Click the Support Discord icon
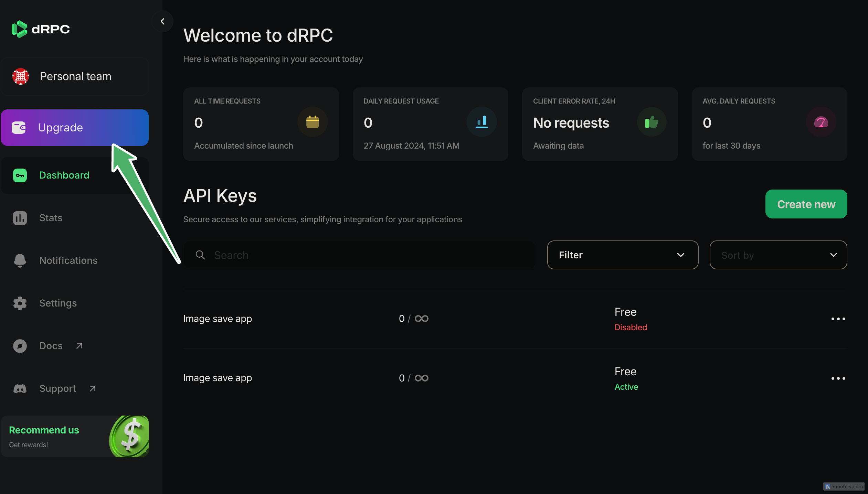This screenshot has height=494, width=868. (x=20, y=389)
